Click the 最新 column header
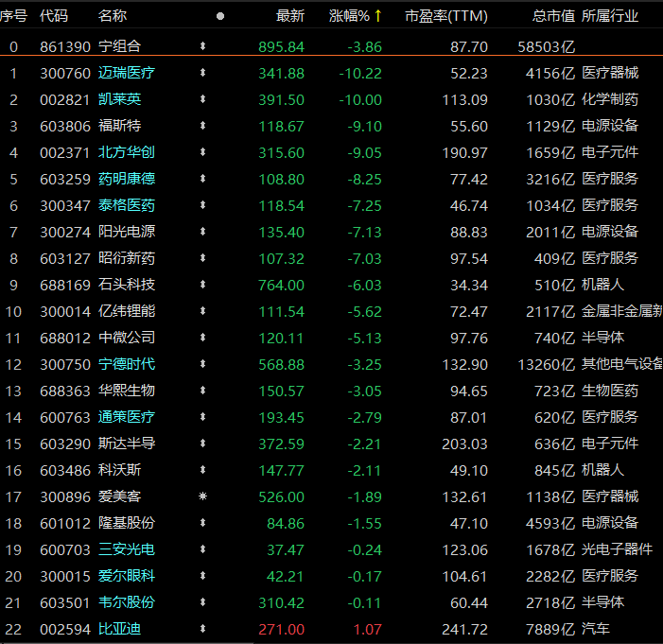663x644 pixels. (x=290, y=16)
